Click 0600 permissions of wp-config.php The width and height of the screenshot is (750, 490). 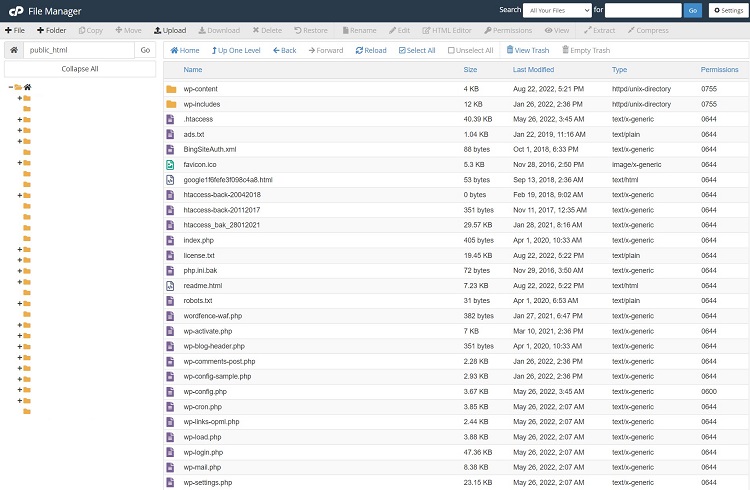click(709, 391)
